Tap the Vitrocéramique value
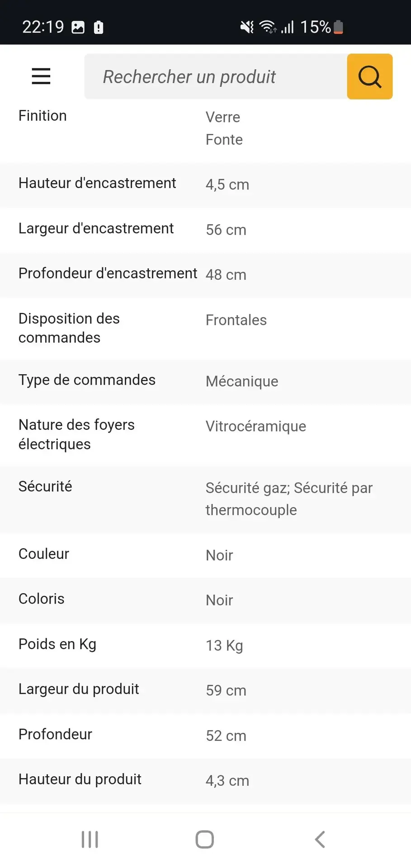The image size is (411, 868). [x=256, y=426]
